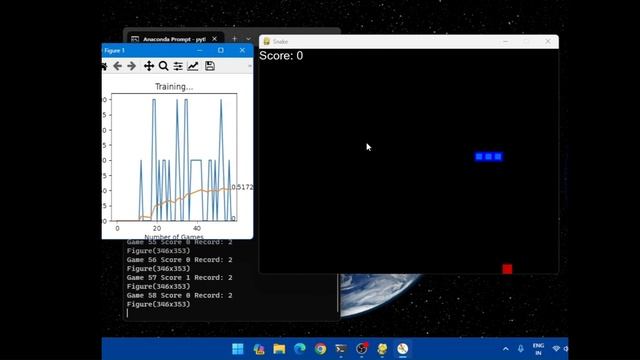Click the terminal cursor input line
The height and width of the screenshot is (360, 640).
pos(127,313)
